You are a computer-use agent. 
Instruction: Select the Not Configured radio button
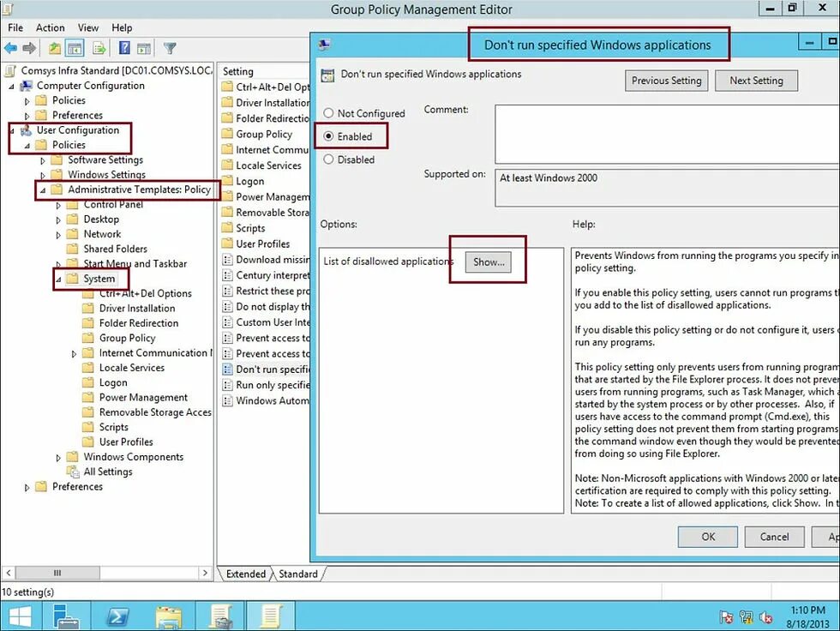(328, 112)
